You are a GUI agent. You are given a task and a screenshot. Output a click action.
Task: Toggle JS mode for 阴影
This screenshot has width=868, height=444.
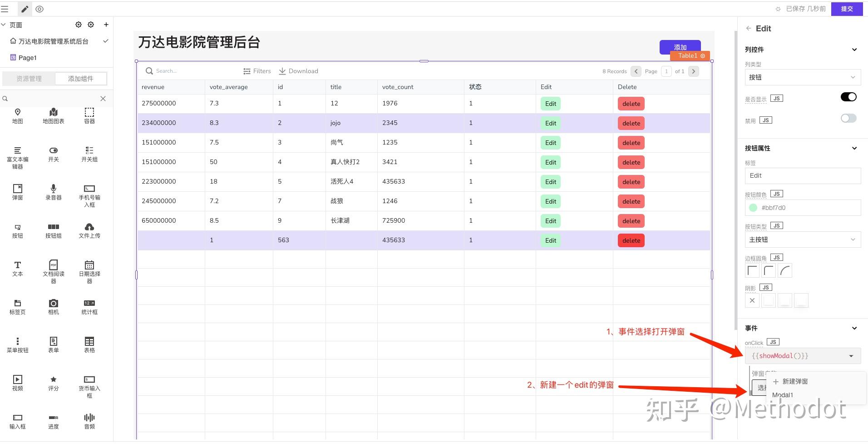[766, 288]
